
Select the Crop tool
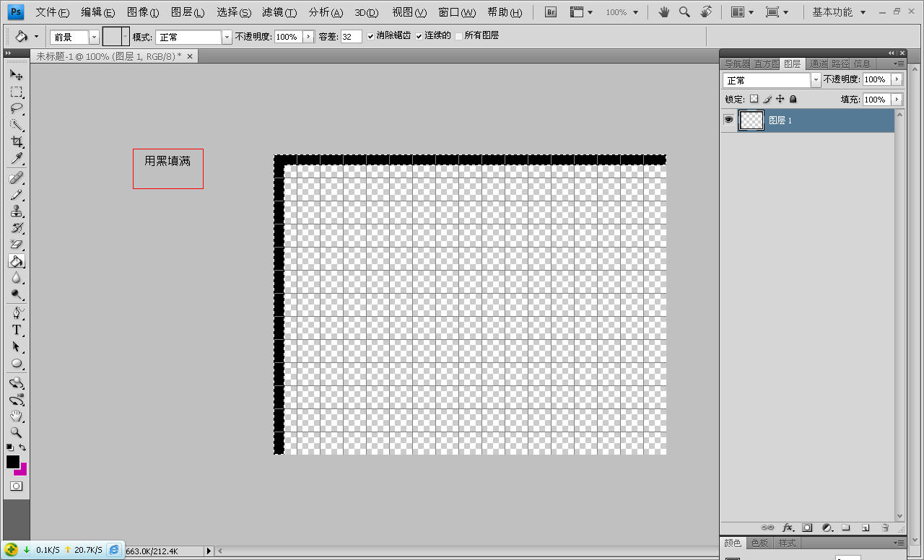(16, 142)
